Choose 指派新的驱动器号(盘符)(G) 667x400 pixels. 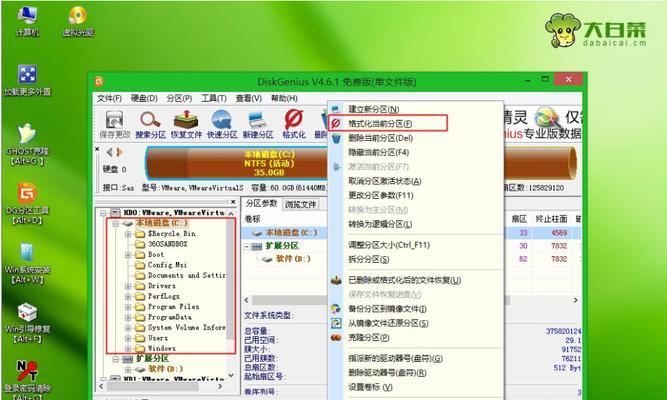415,359
